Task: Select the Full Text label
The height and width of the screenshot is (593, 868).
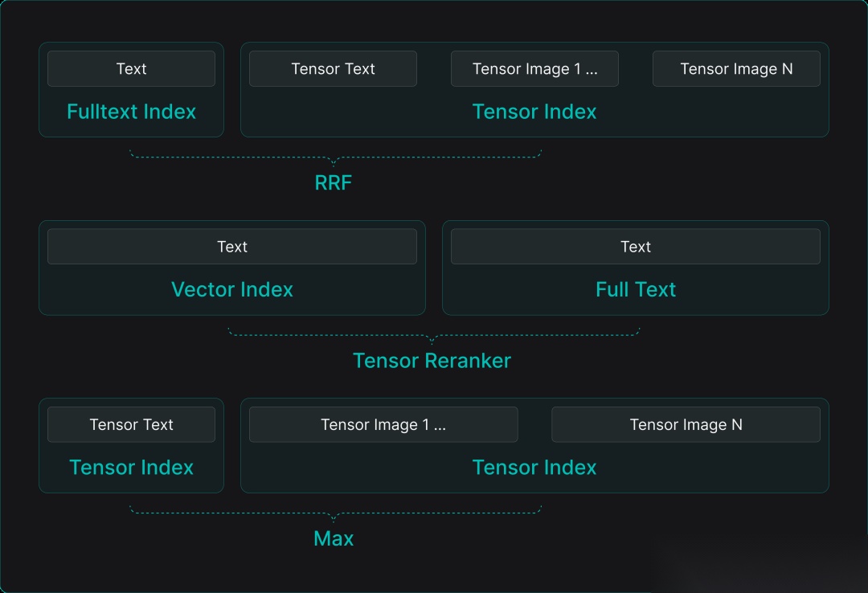Action: (636, 289)
